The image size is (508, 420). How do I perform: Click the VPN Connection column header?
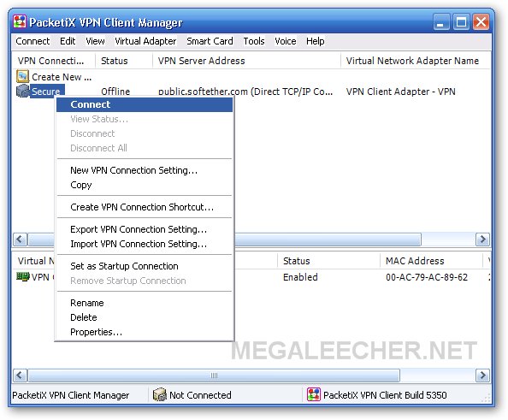[54, 61]
